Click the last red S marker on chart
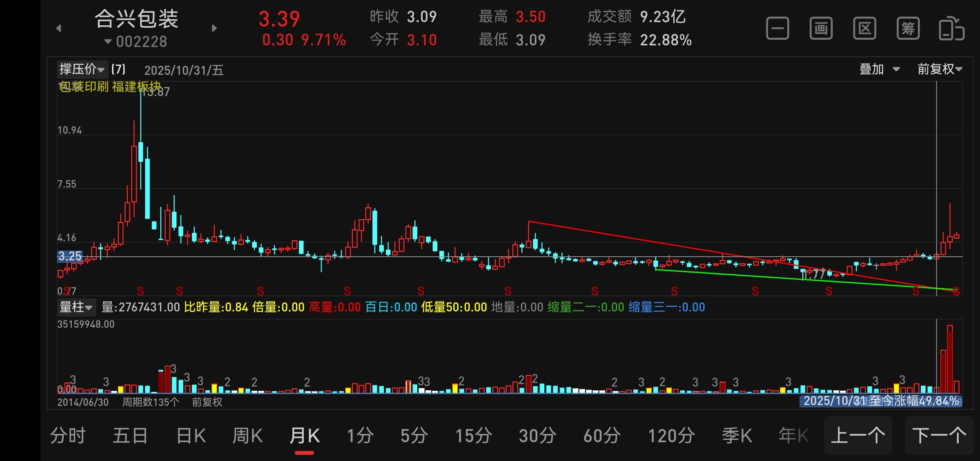The height and width of the screenshot is (461, 980). click(956, 291)
